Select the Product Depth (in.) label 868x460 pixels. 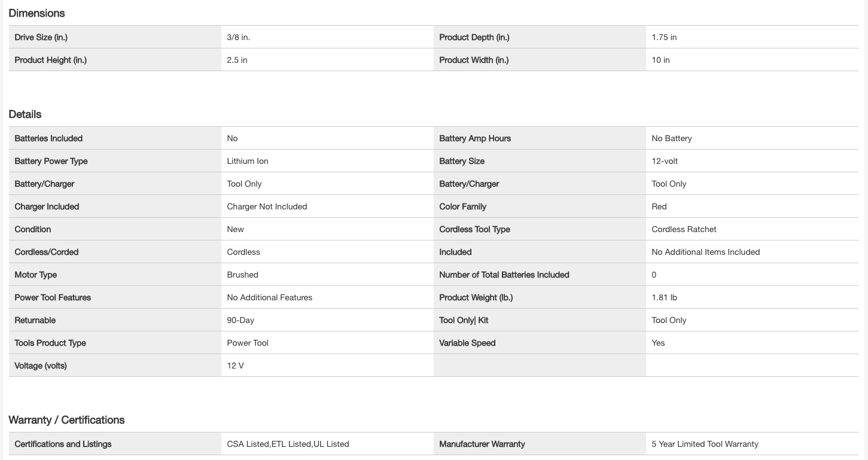point(474,37)
